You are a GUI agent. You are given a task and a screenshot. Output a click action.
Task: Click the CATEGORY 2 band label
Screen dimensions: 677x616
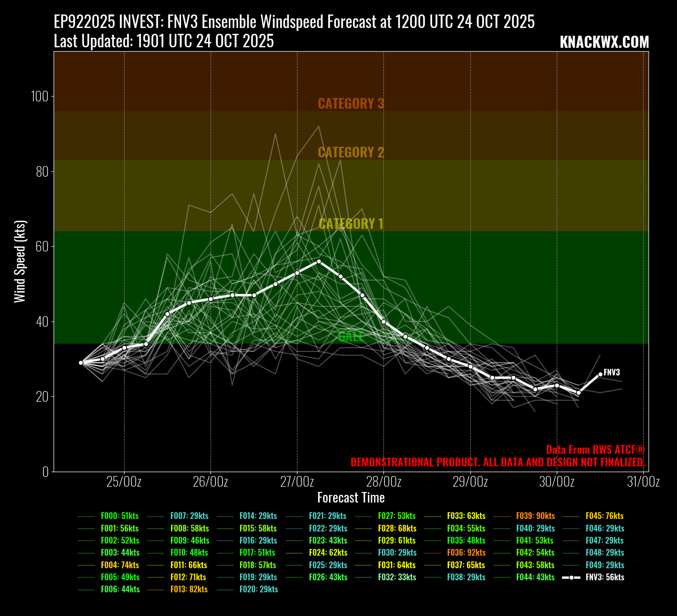pos(351,153)
